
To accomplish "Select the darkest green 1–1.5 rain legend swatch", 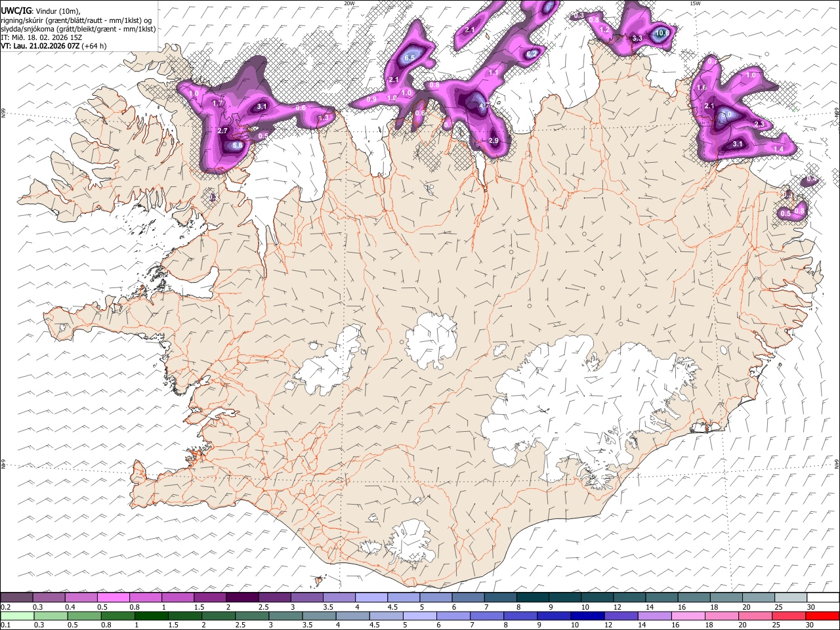I will 152,616.
